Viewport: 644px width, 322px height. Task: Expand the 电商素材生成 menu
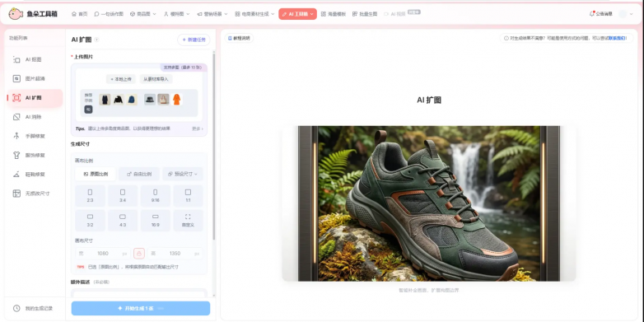point(254,14)
